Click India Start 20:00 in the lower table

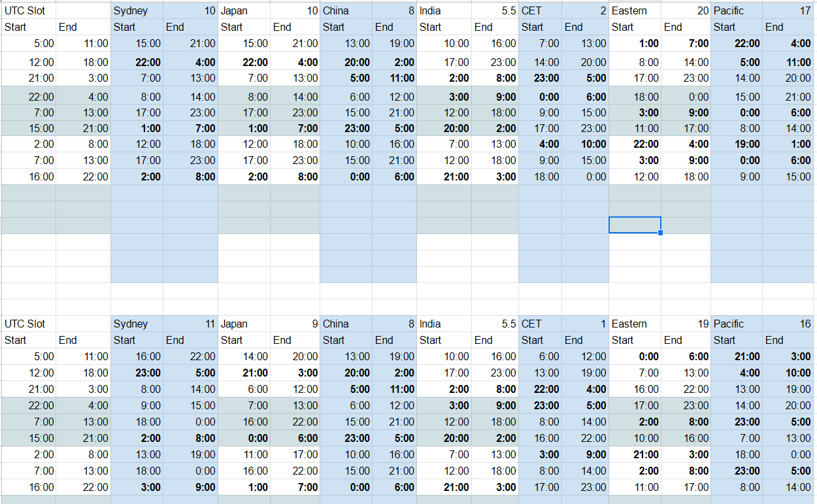point(444,438)
